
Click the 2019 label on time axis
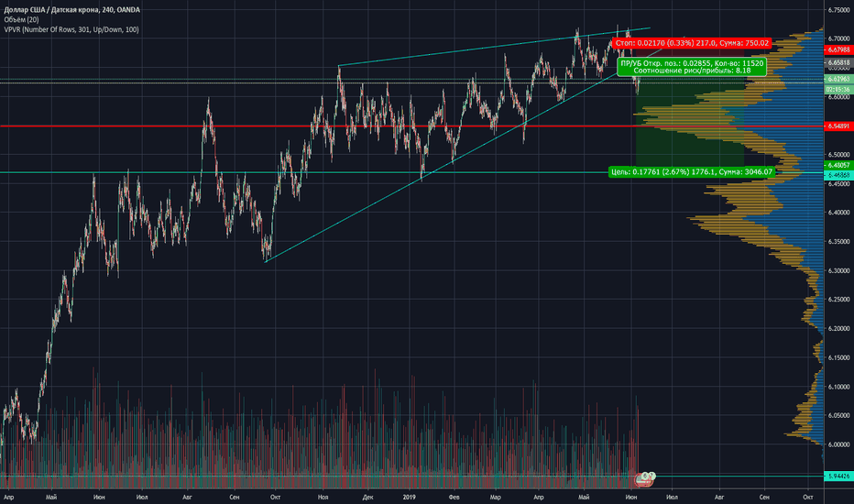click(x=410, y=497)
